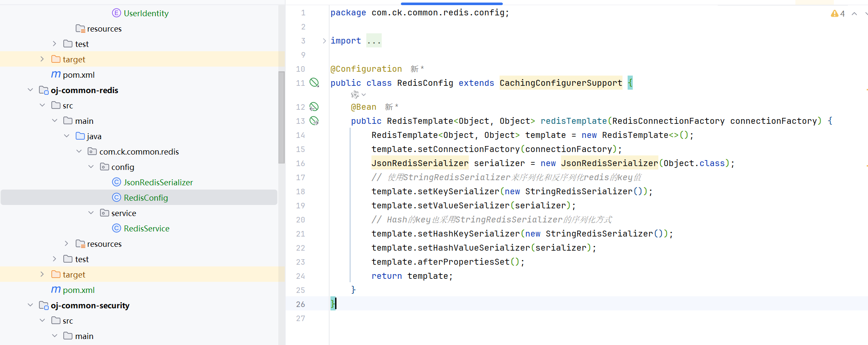Open JsonRedisSerializer in the project tree
The width and height of the screenshot is (868, 345).
point(158,182)
